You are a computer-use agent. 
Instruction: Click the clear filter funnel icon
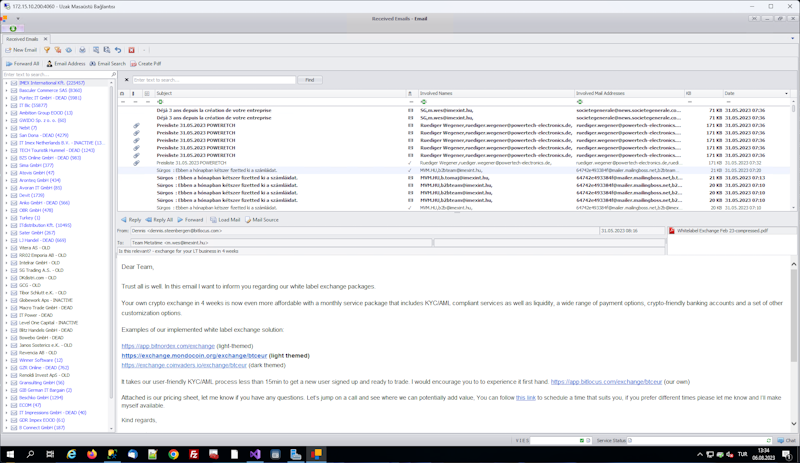coord(58,50)
